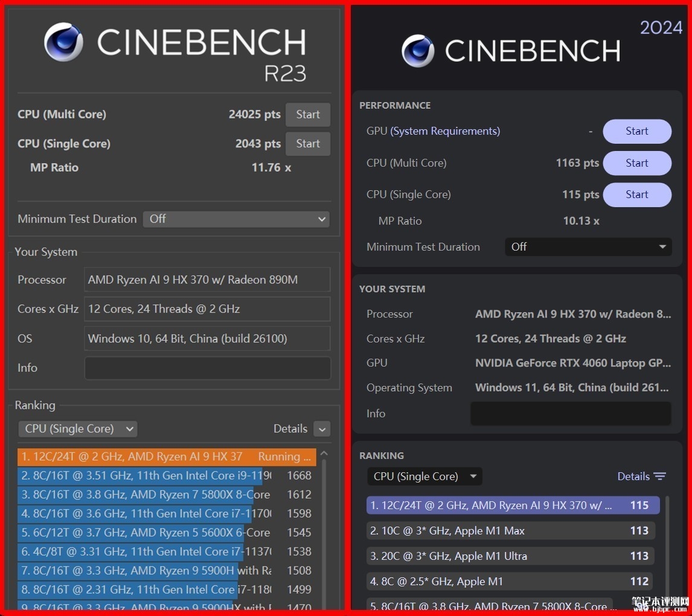692x616 pixels.
Task: Click the R23 multi core 24025 pts score
Action: click(x=255, y=114)
